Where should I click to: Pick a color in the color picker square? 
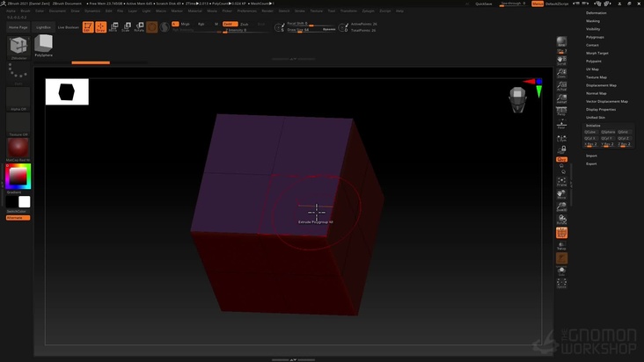(18, 175)
